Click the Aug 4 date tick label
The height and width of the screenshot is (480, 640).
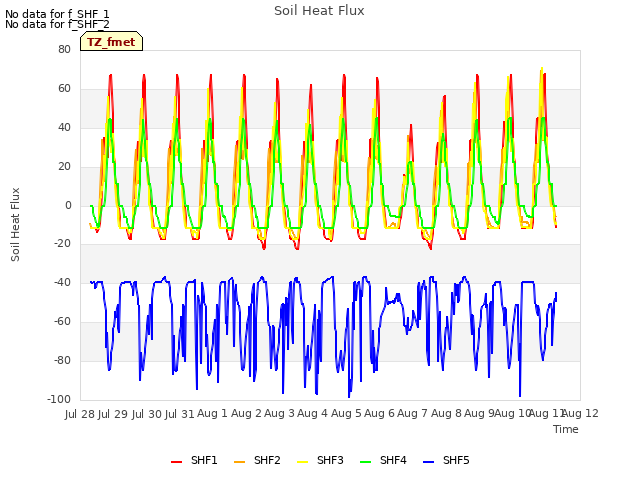click(x=312, y=414)
